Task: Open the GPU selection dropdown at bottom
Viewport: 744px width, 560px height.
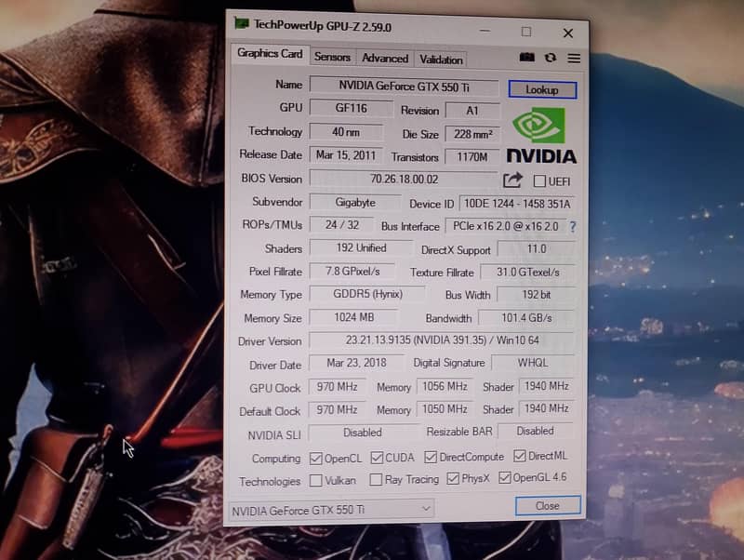Action: tap(331, 510)
